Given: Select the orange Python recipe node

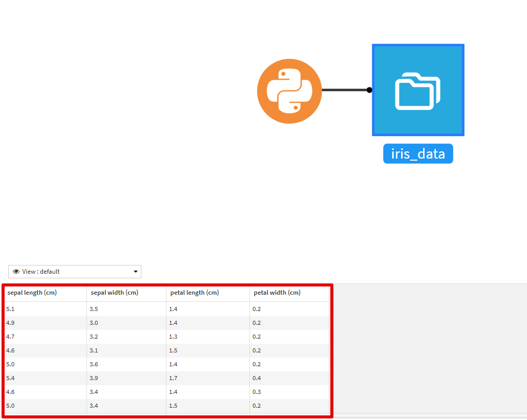Looking at the screenshot, I should (x=289, y=91).
